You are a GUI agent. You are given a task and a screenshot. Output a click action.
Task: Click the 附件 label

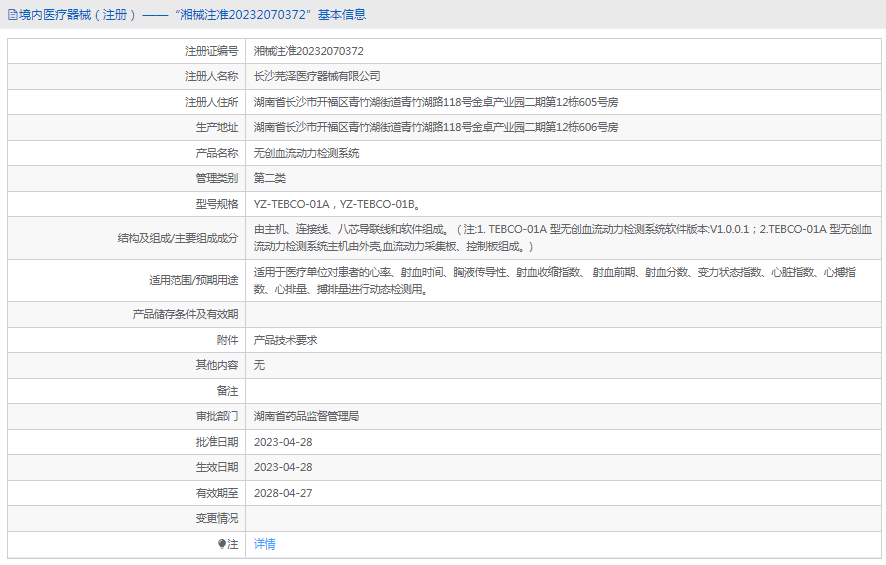(227, 340)
